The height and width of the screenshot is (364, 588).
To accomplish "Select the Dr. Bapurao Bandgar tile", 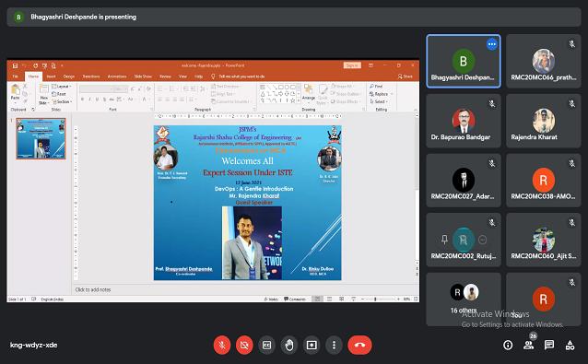I will [464, 121].
